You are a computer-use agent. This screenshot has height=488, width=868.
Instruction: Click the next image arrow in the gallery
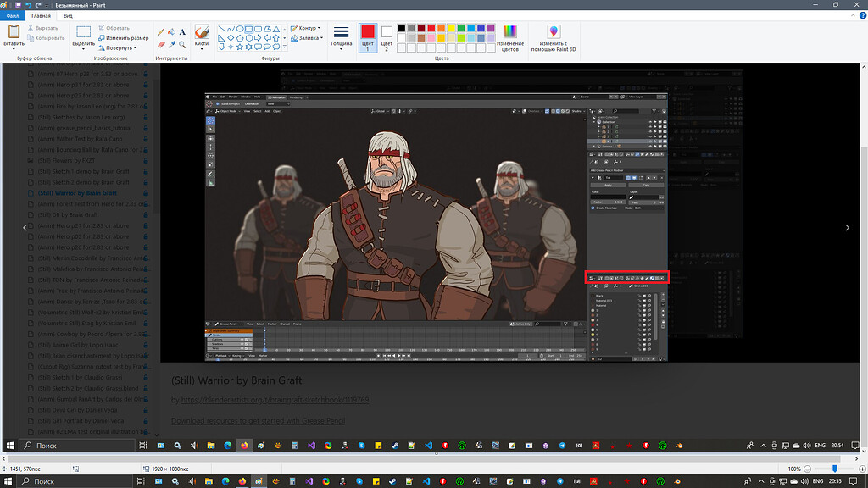pyautogui.click(x=847, y=227)
